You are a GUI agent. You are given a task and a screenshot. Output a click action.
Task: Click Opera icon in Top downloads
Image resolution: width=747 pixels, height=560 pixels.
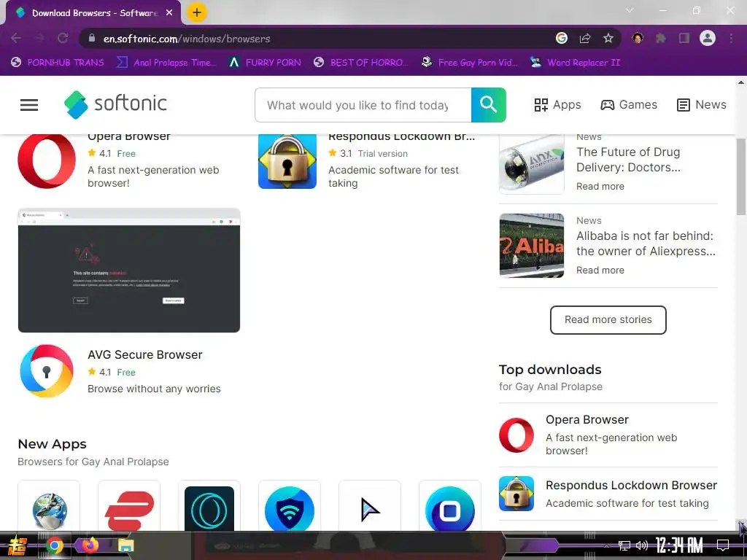(516, 435)
